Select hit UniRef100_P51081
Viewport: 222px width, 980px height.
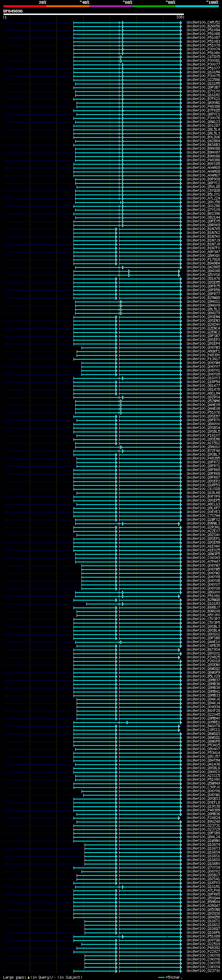coord(203,596)
